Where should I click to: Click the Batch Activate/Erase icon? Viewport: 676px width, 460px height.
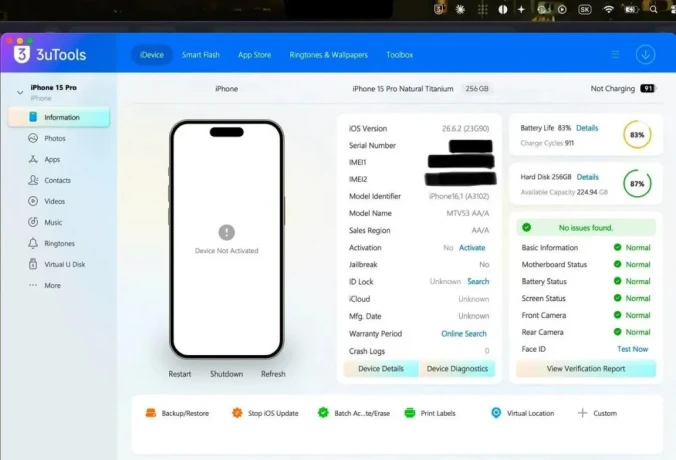click(323, 413)
